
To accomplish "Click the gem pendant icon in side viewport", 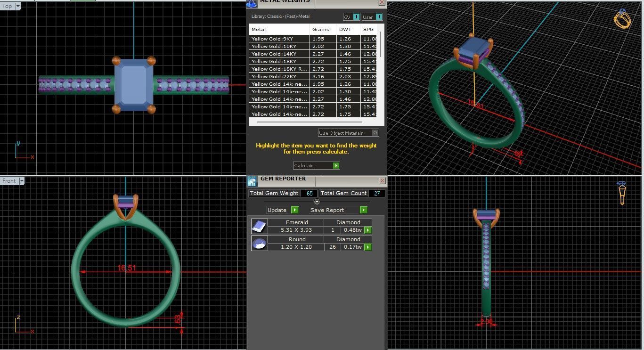I will click(x=622, y=193).
